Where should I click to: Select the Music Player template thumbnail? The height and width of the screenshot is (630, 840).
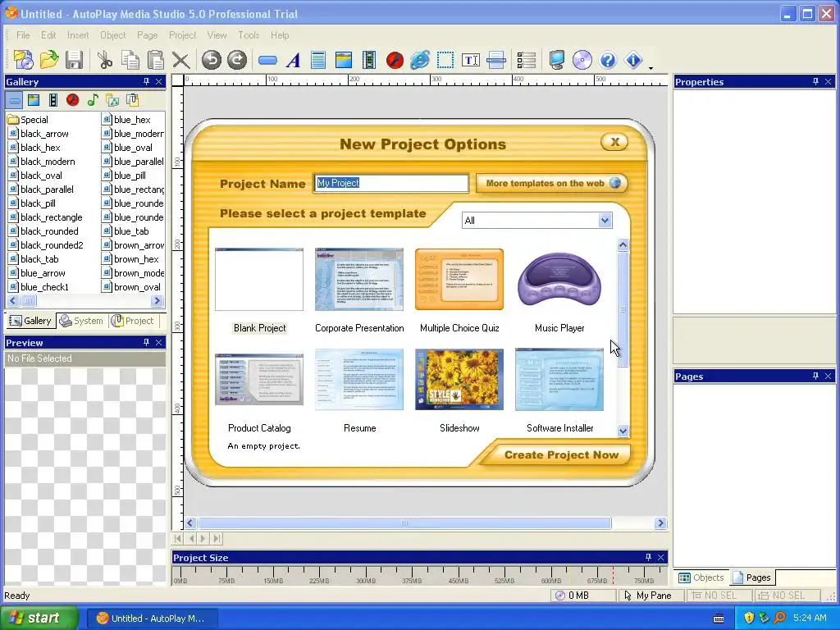[559, 279]
